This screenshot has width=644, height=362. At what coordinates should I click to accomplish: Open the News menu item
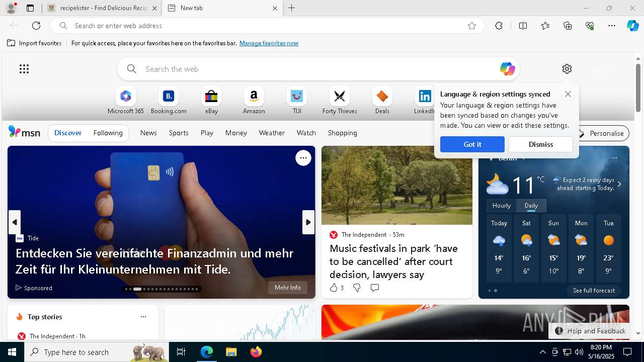pyautogui.click(x=148, y=133)
